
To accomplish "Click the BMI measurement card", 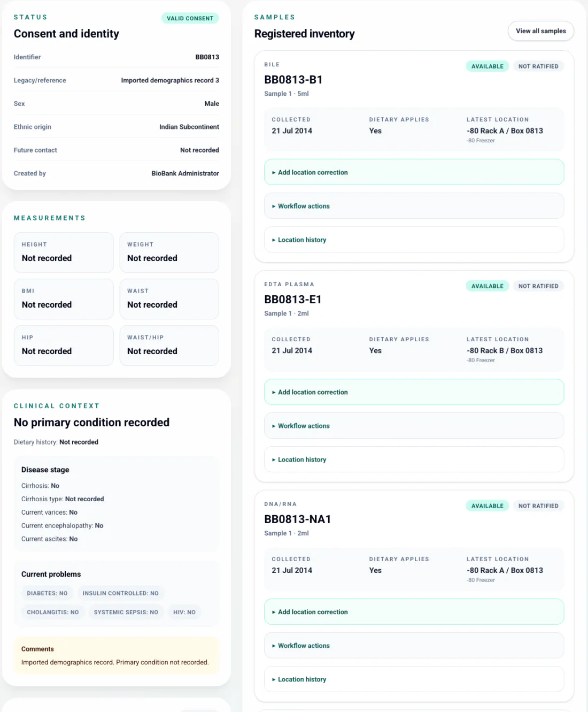I will pyautogui.click(x=64, y=299).
